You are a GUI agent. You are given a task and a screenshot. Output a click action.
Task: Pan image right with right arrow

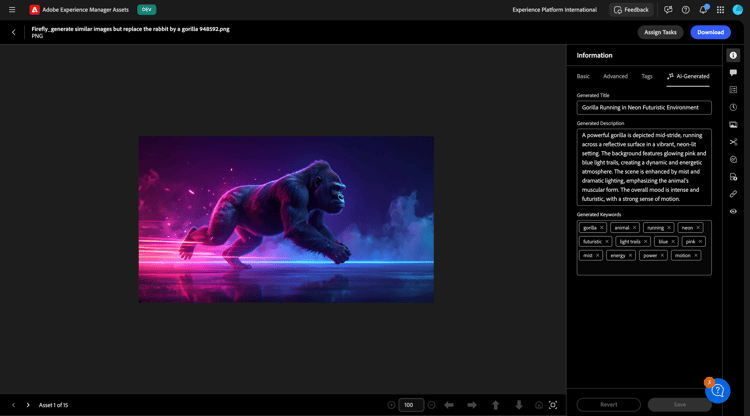point(472,405)
